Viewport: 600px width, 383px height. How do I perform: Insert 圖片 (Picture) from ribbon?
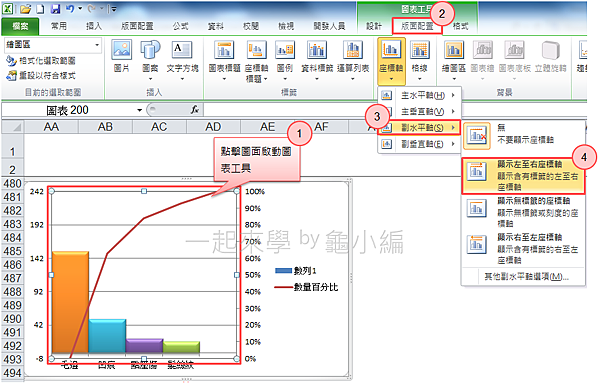coord(122,56)
